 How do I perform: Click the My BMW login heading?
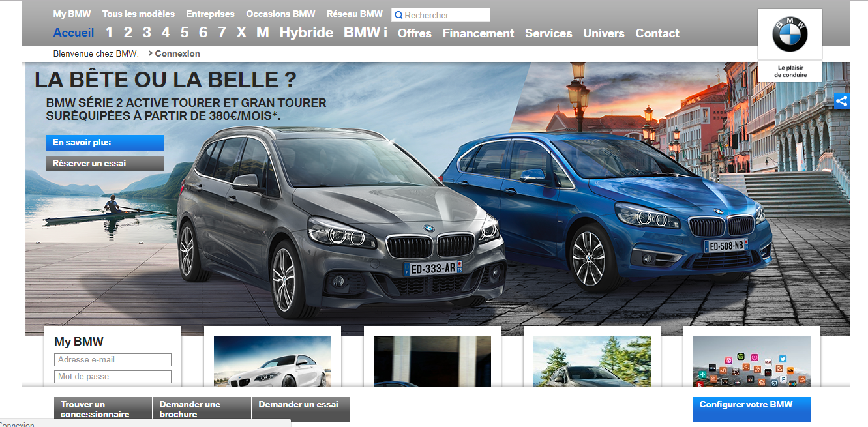point(79,342)
